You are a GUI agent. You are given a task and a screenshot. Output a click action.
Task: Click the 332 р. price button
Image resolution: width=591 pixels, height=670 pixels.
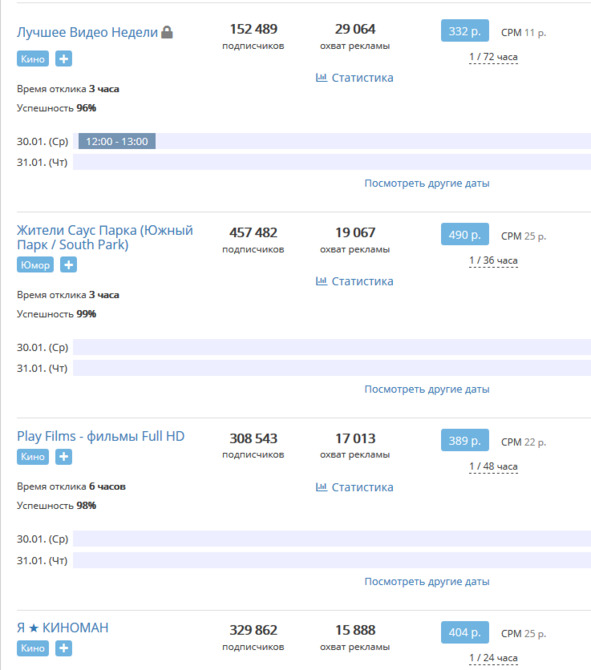[x=465, y=31]
